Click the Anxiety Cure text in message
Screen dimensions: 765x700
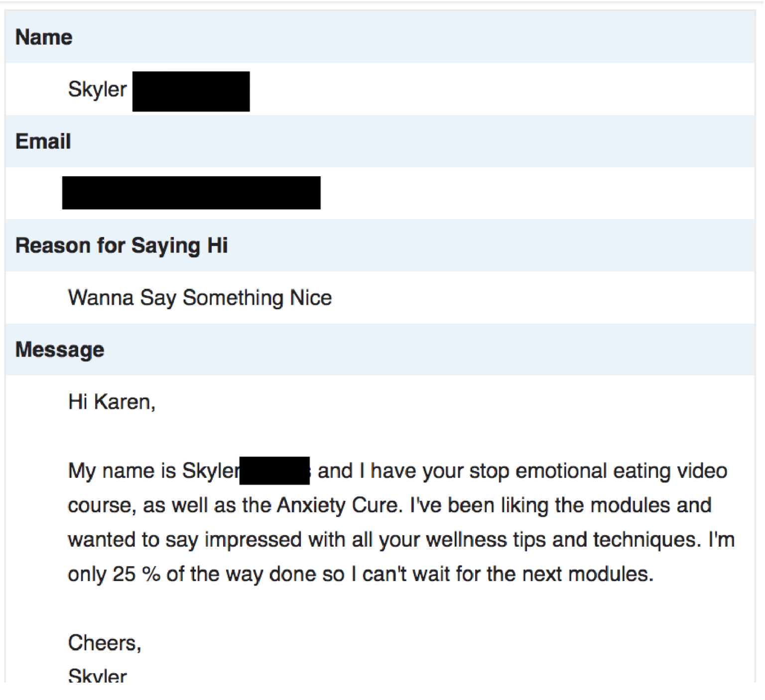click(x=338, y=505)
